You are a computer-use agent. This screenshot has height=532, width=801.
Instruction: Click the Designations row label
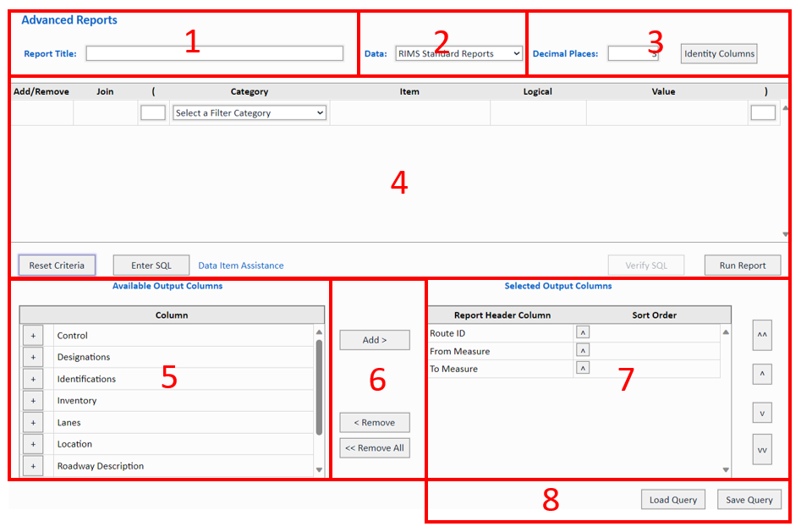tap(83, 357)
